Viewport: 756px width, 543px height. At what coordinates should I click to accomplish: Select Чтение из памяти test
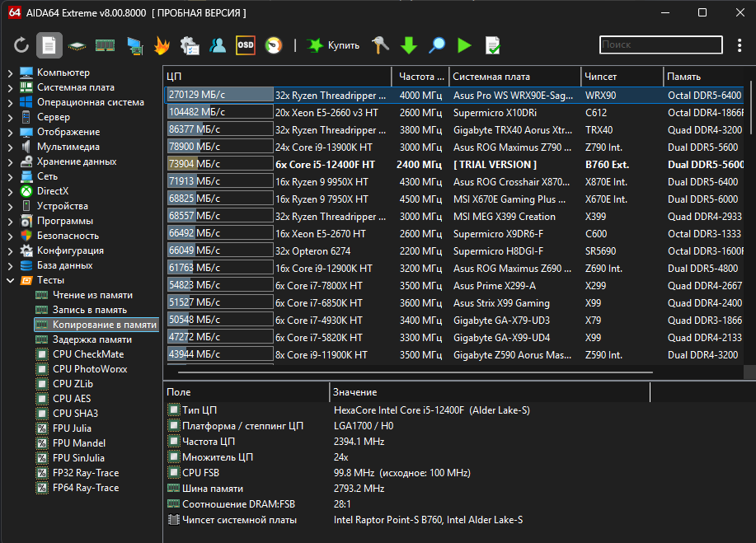[x=92, y=295]
